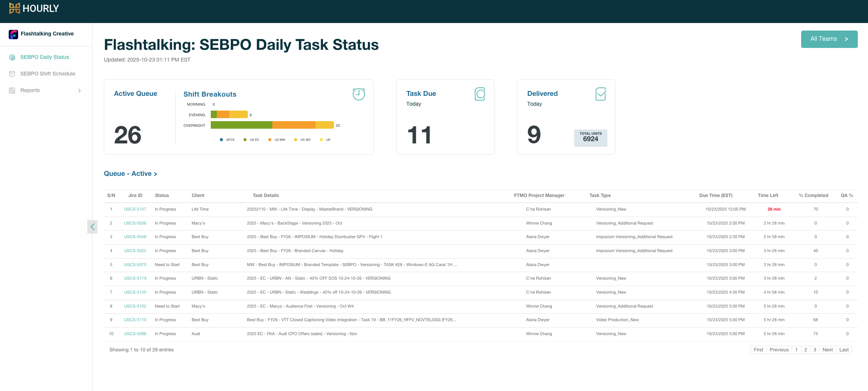
Task: Click the Reports sidebar icon
Action: pyautogui.click(x=12, y=91)
